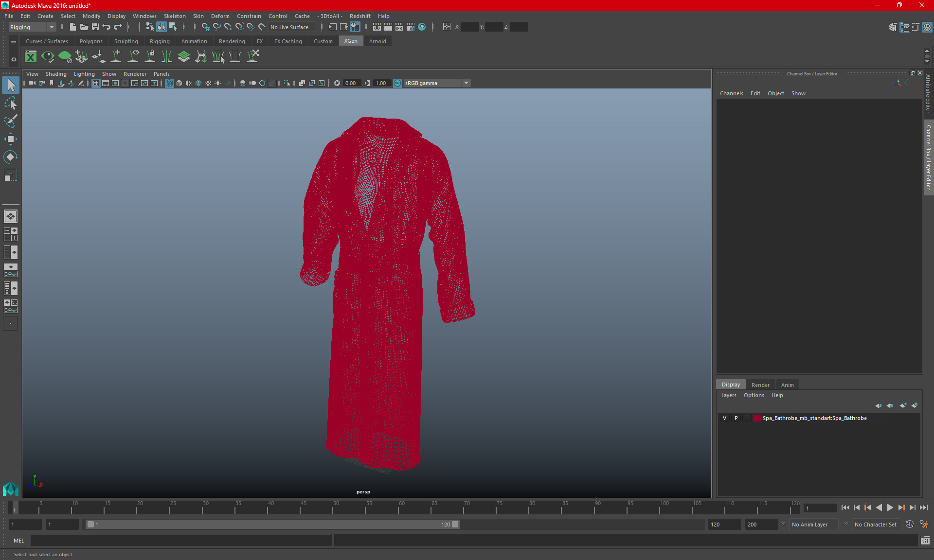
Task: Open the Script Editor icon
Action: coord(925,540)
